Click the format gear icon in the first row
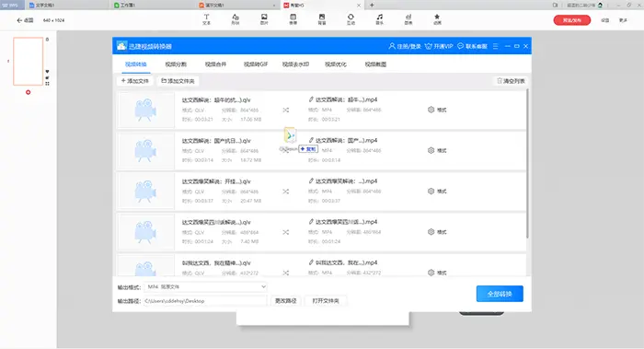 pos(431,110)
